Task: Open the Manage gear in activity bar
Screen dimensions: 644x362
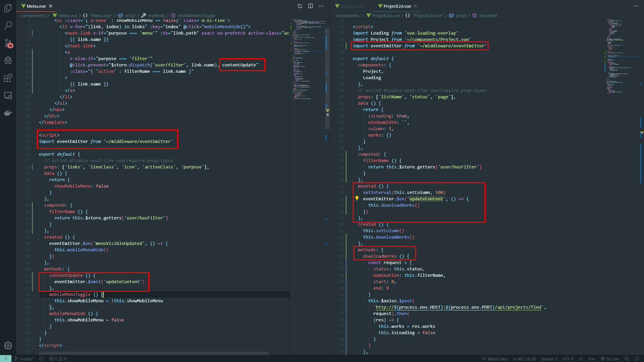Action: (x=8, y=346)
